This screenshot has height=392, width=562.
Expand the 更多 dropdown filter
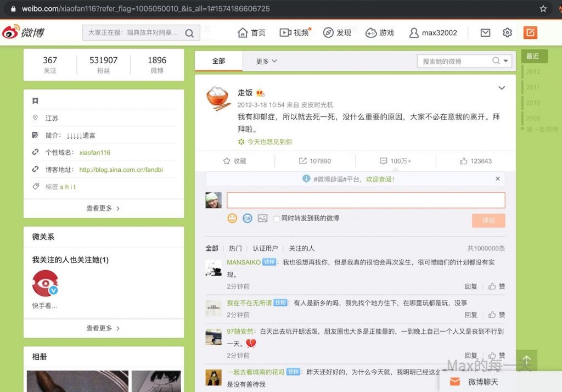266,61
